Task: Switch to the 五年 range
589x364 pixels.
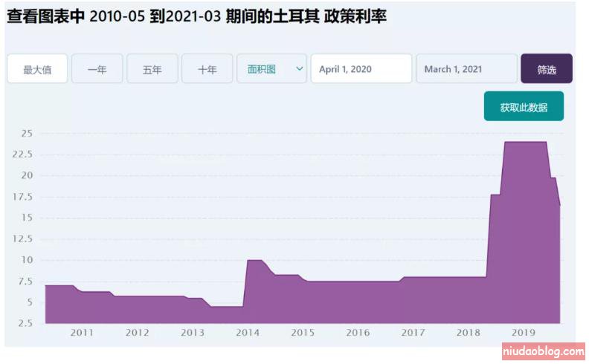Action: pos(152,68)
